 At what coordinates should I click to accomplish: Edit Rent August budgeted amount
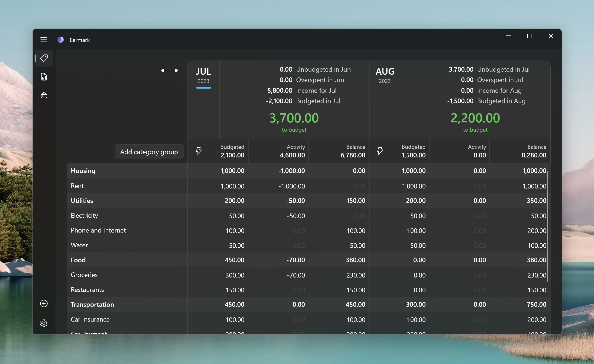coord(413,186)
